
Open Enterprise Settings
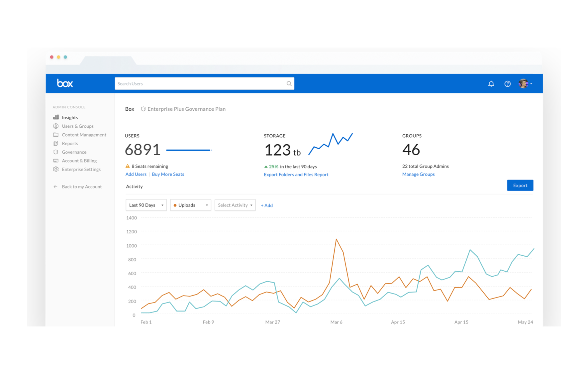click(x=81, y=169)
